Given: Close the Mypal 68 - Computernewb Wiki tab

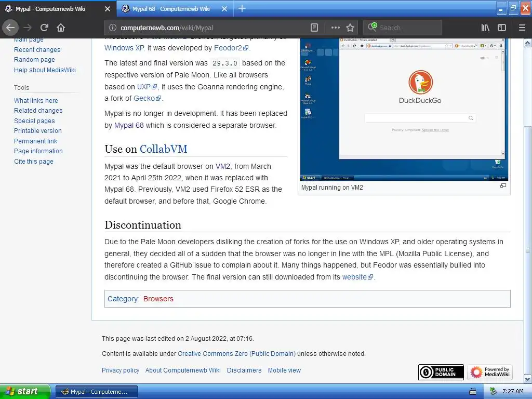Looking at the screenshot, I should pyautogui.click(x=224, y=9).
